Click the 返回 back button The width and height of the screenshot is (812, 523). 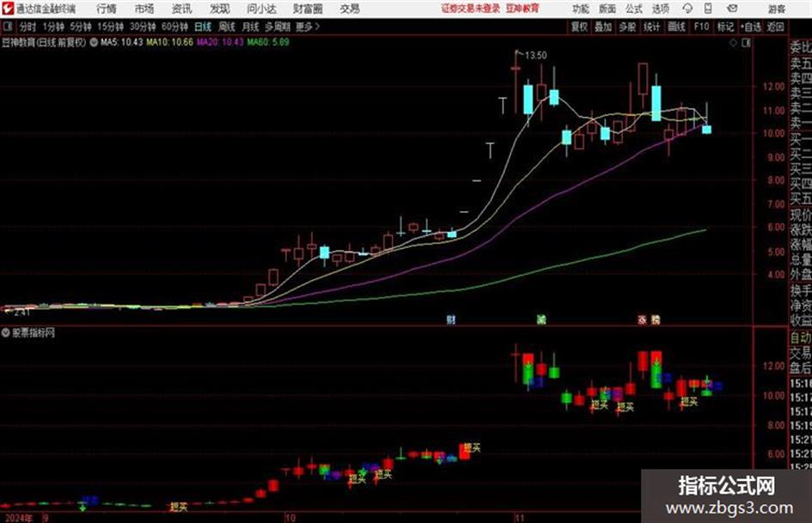click(x=775, y=27)
